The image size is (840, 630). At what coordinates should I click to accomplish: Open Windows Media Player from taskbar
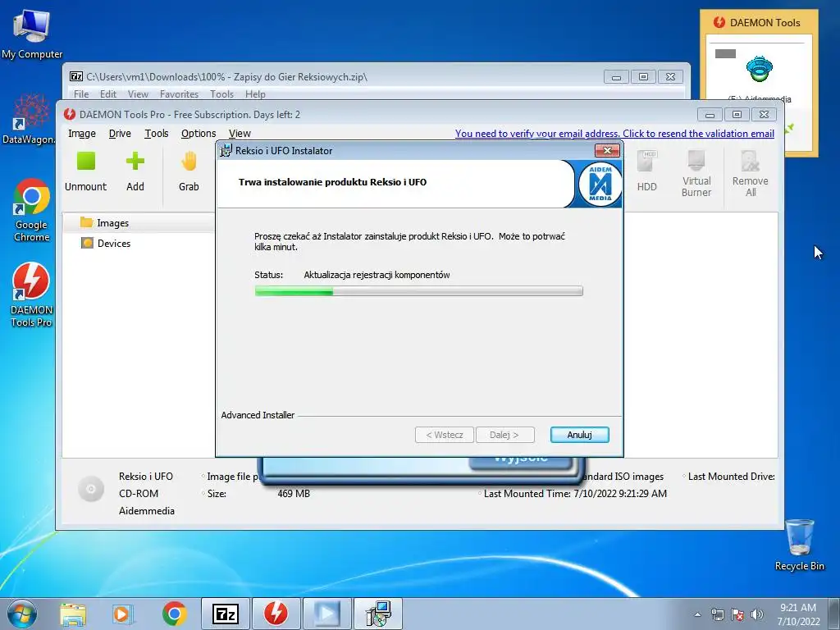click(122, 614)
